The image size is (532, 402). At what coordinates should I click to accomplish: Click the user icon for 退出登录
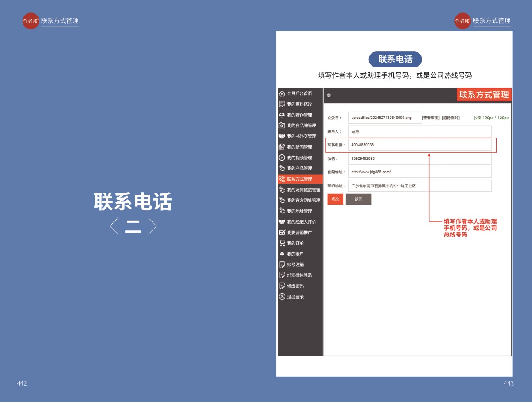pos(282,296)
